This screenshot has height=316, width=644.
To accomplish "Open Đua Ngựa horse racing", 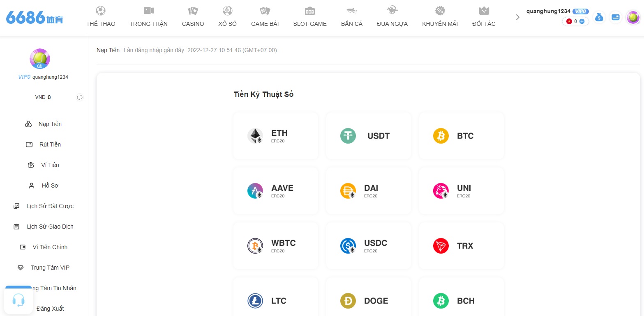I will (392, 16).
